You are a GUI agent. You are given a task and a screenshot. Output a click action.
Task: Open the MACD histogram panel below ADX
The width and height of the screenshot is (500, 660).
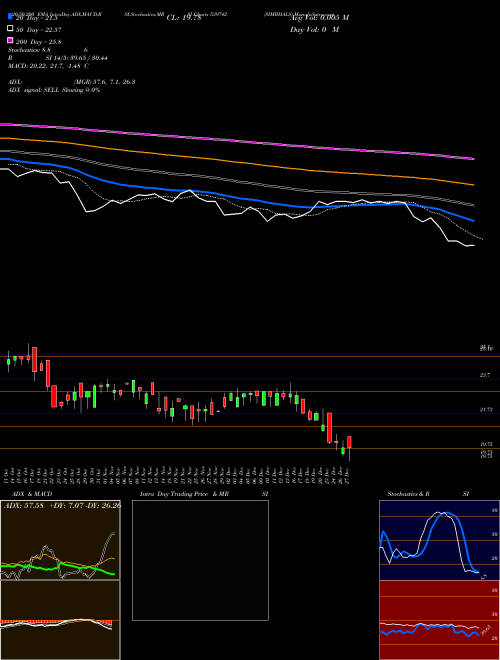tap(60, 620)
